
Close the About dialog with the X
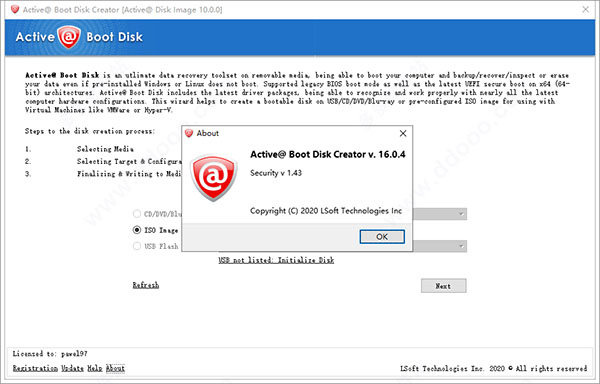tap(403, 133)
